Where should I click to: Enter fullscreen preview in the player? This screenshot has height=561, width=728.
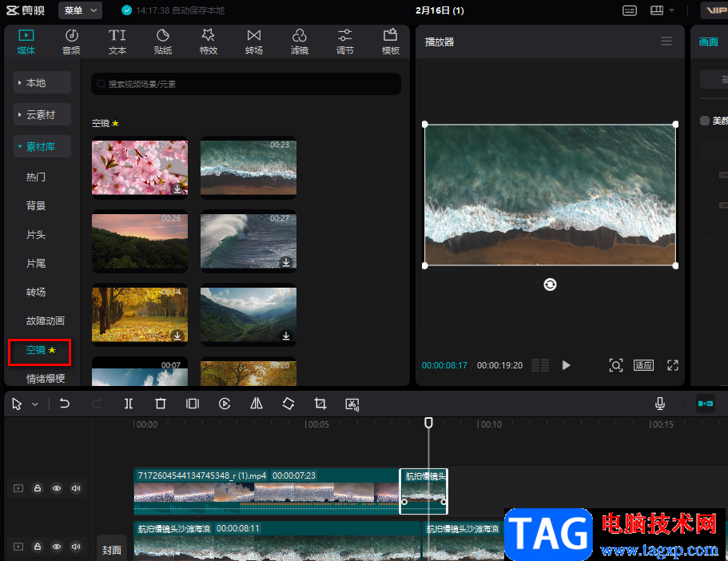click(x=673, y=365)
